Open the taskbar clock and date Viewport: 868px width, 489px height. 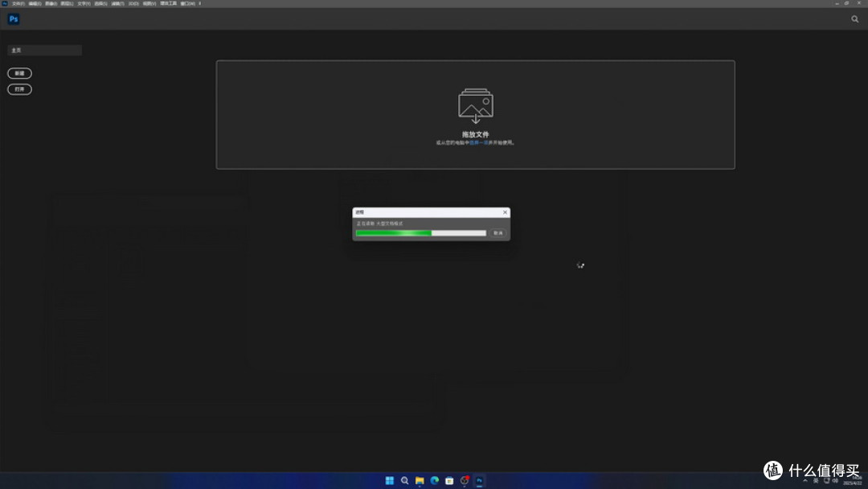853,481
